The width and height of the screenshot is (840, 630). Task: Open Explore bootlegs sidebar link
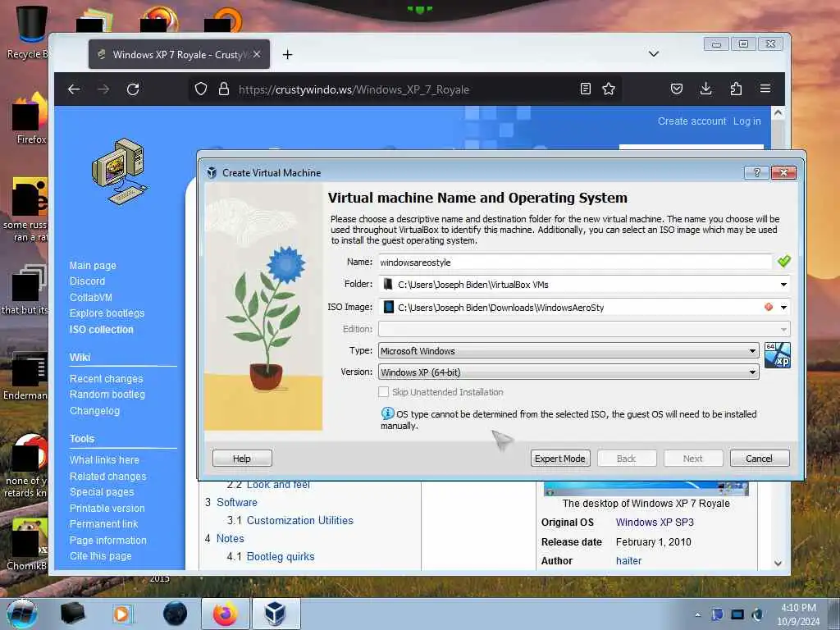[107, 313]
